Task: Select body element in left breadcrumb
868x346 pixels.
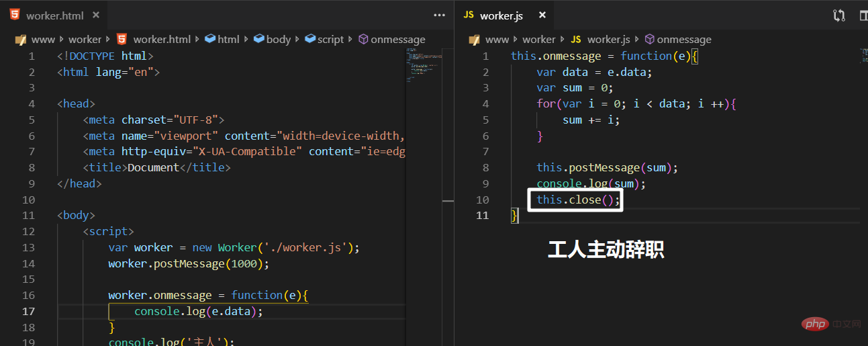Action: pyautogui.click(x=278, y=39)
